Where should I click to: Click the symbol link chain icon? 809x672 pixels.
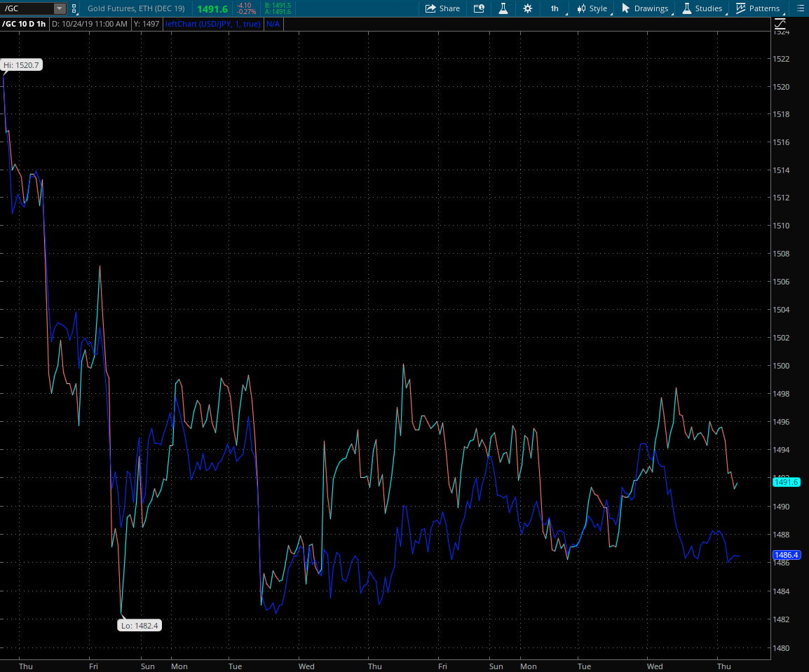tap(74, 8)
